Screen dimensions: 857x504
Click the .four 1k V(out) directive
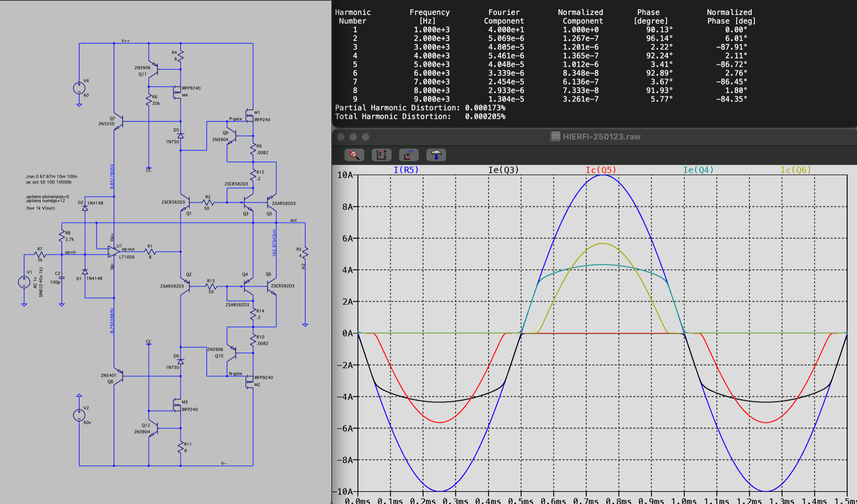coord(40,208)
